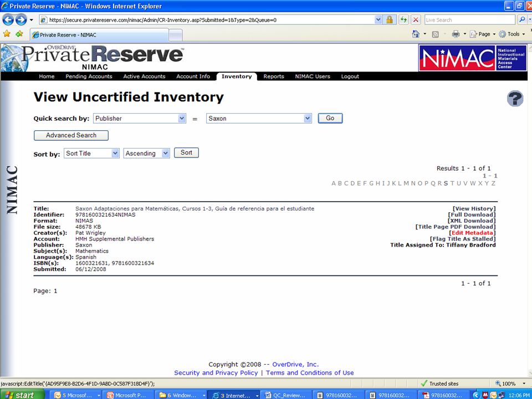
Task: Open the NIMAC Users tab
Action: 313,76
